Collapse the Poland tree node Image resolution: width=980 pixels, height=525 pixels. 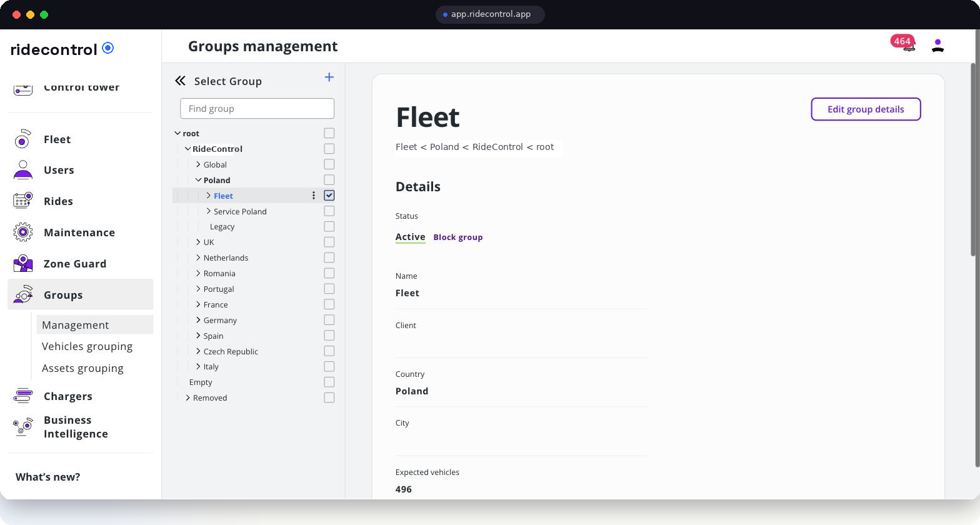(198, 180)
